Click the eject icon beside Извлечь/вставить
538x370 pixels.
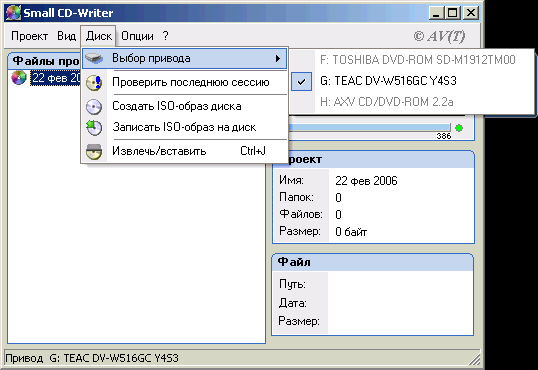(94, 151)
